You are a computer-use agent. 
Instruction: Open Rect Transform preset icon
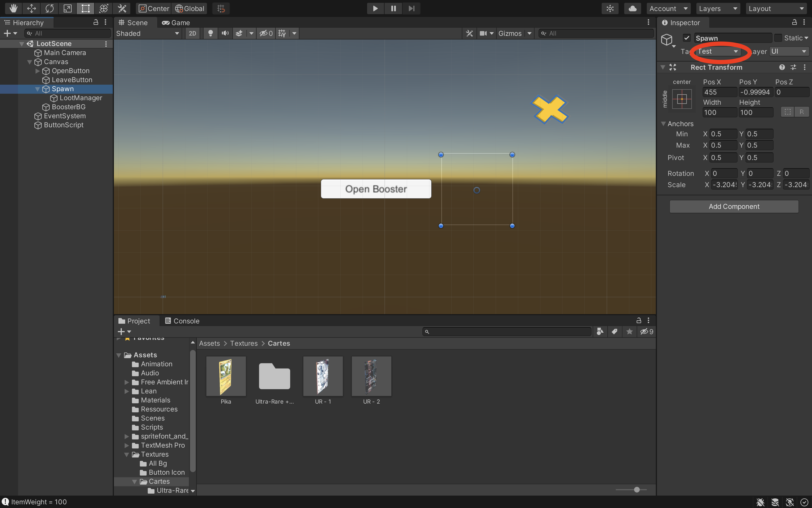click(x=793, y=67)
